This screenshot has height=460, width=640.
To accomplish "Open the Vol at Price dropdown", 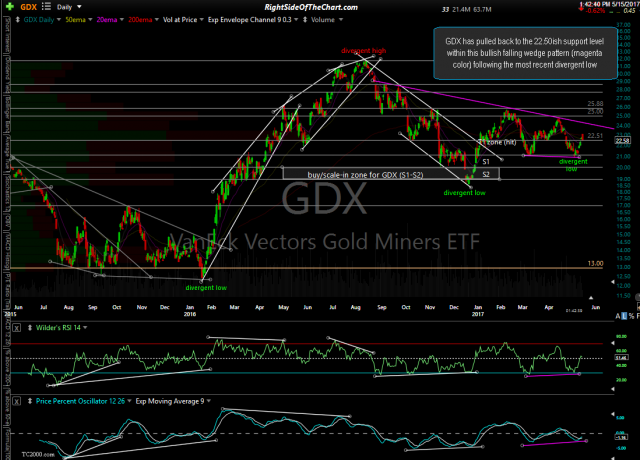I will point(201,20).
